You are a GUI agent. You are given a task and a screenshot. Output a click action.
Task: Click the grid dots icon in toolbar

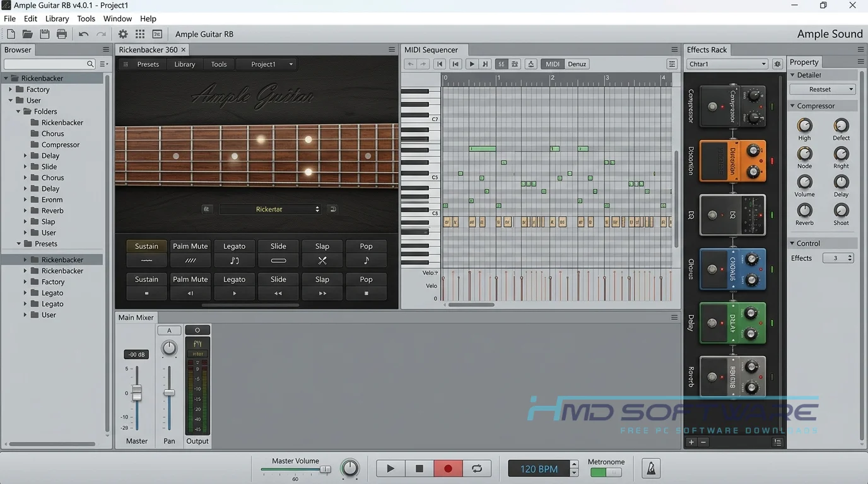[x=140, y=34]
